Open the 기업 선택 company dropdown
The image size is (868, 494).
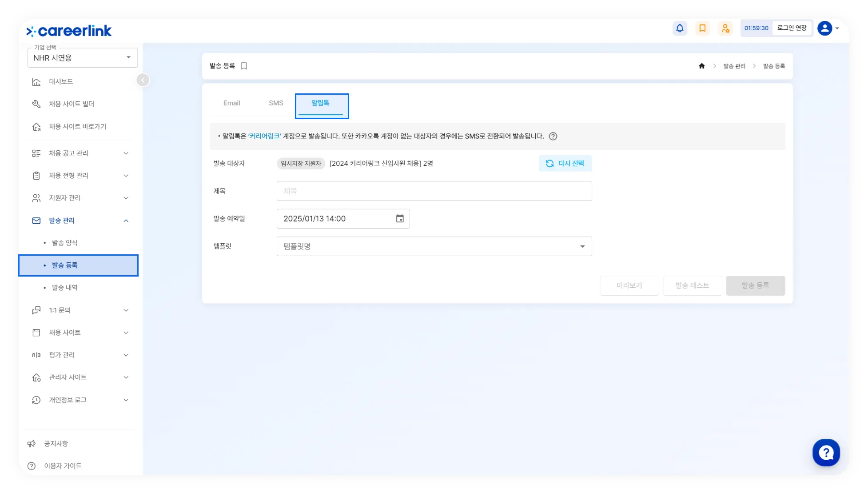pos(83,58)
